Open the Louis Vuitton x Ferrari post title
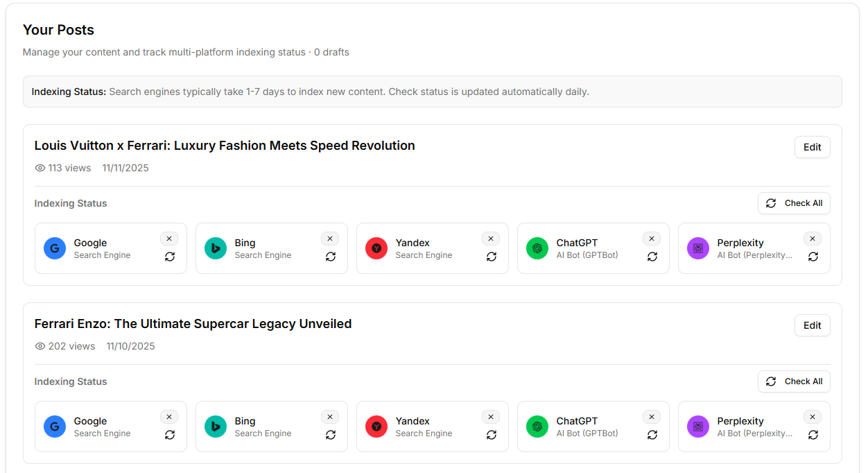This screenshot has width=868, height=473. [x=225, y=146]
